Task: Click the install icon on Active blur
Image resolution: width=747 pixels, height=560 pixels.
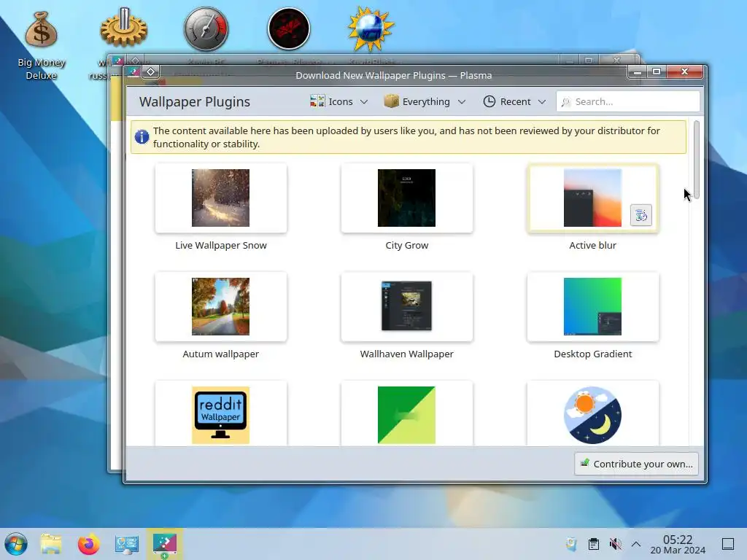Action: click(x=640, y=215)
